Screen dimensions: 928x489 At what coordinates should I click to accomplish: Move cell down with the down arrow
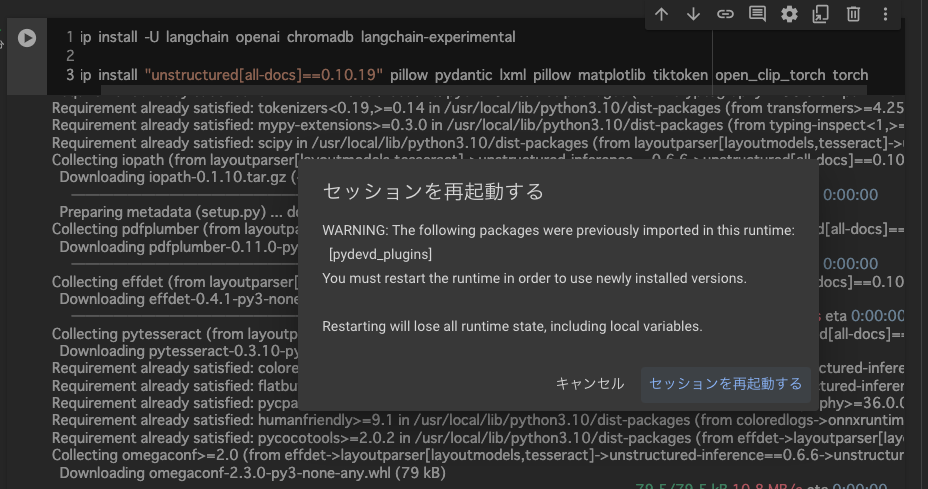pos(693,14)
